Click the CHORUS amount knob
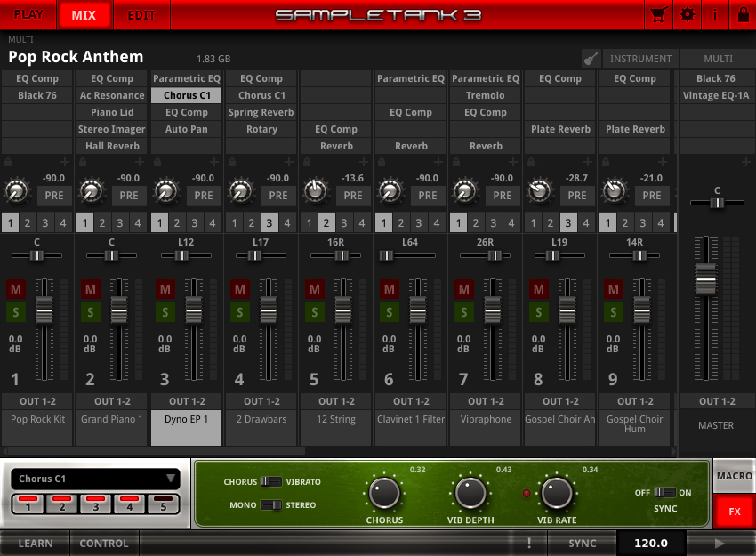Screen dimensions: 756x556 coord(384,494)
